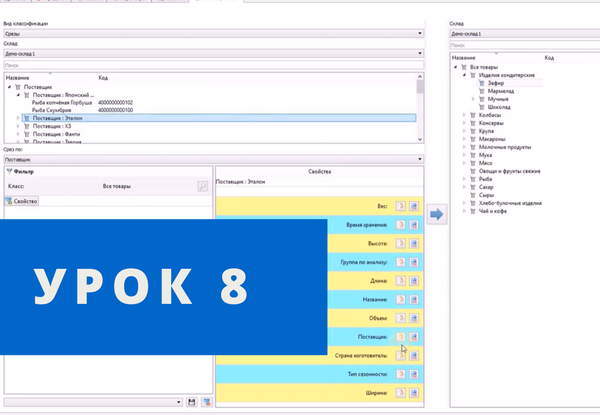600x415 pixels.
Task: Click the orange page icon in the Вес row
Action: coord(401,206)
